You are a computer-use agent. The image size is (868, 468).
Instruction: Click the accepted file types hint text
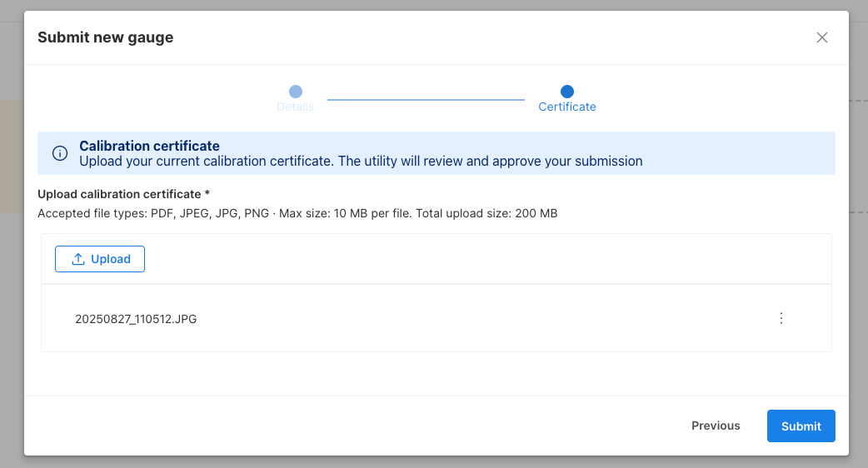point(297,213)
